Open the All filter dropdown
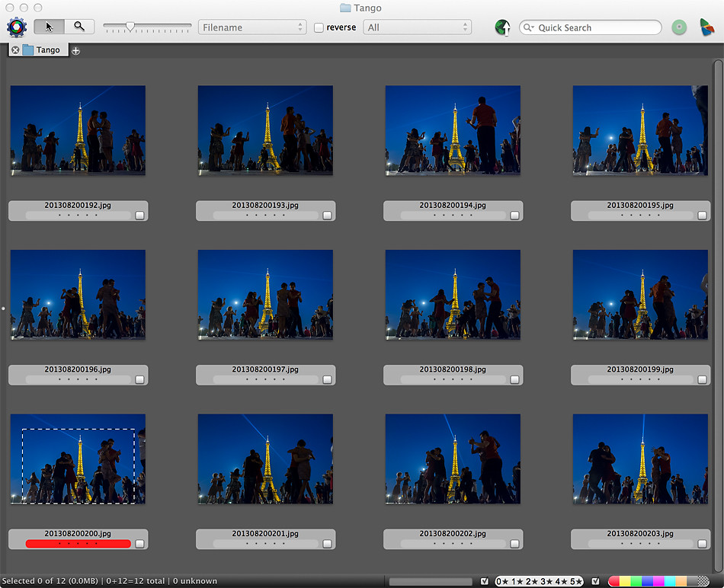 click(417, 27)
